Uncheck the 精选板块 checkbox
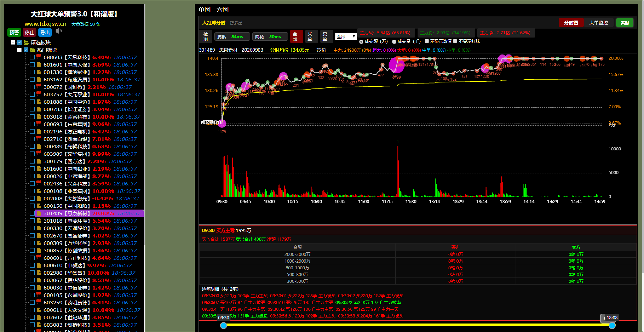The width and height of the screenshot is (644, 332). (20, 42)
